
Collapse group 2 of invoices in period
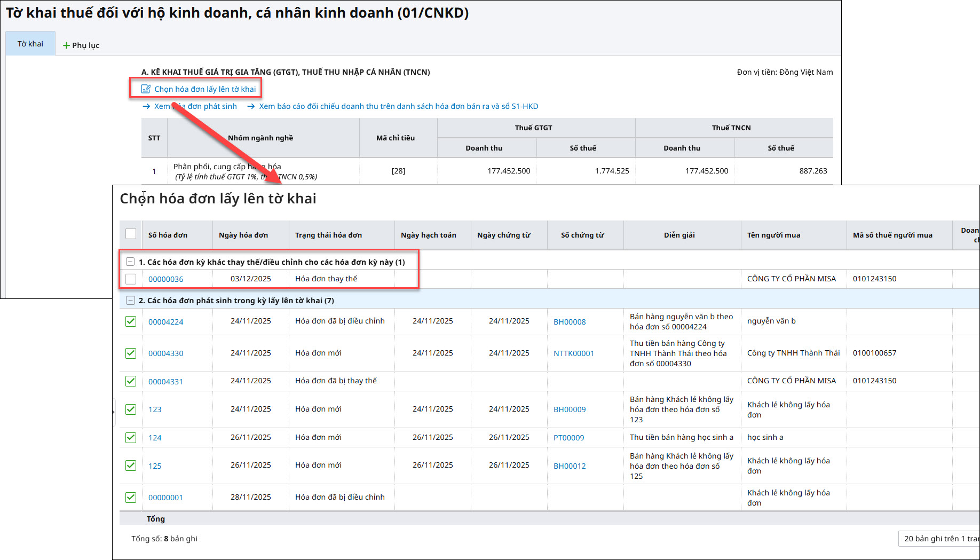tap(130, 301)
